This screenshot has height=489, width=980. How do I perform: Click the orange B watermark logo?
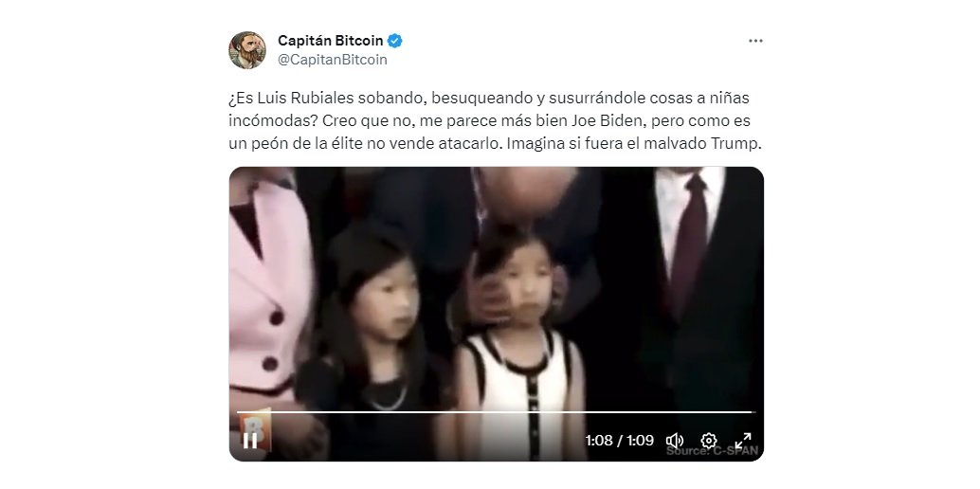pos(256,429)
